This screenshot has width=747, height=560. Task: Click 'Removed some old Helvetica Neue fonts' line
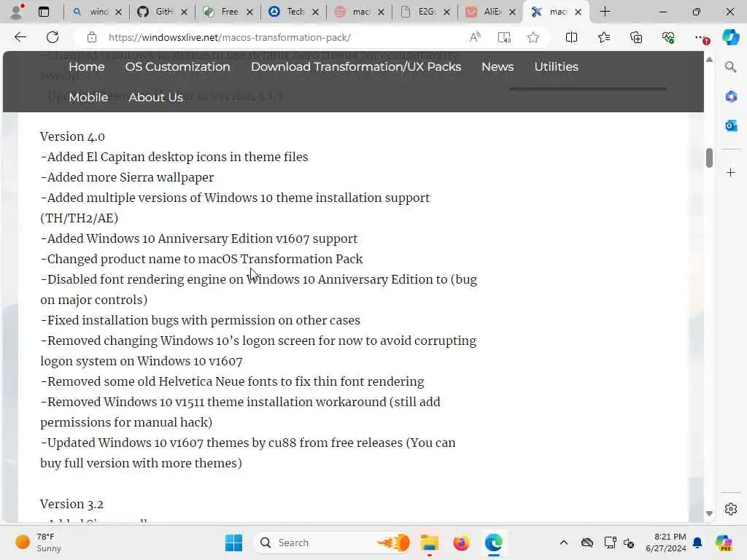pos(233,381)
